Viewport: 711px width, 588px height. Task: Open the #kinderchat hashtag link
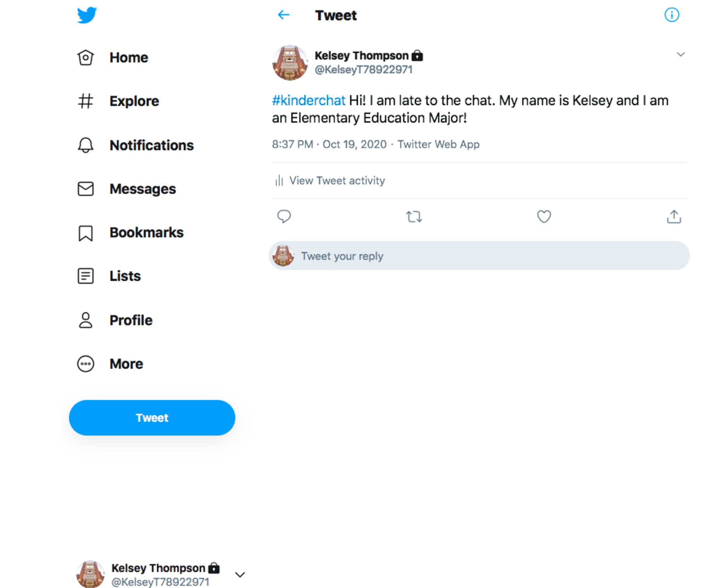[x=309, y=101]
